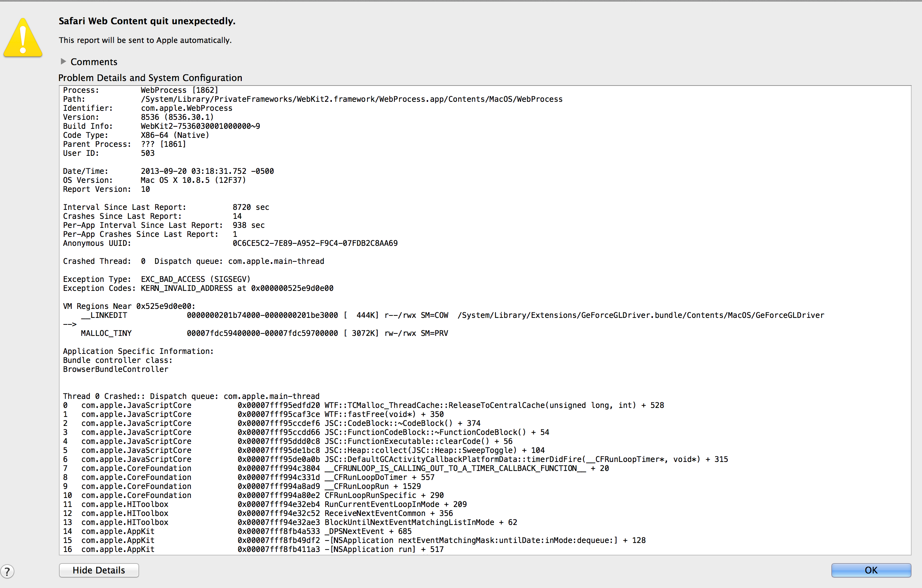Click Exception Codes KERN_INVALID_ADDRESS line

point(198,288)
